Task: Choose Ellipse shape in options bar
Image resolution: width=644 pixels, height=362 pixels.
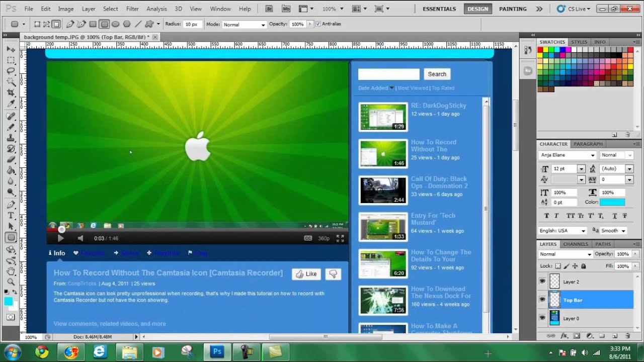Action: point(115,24)
